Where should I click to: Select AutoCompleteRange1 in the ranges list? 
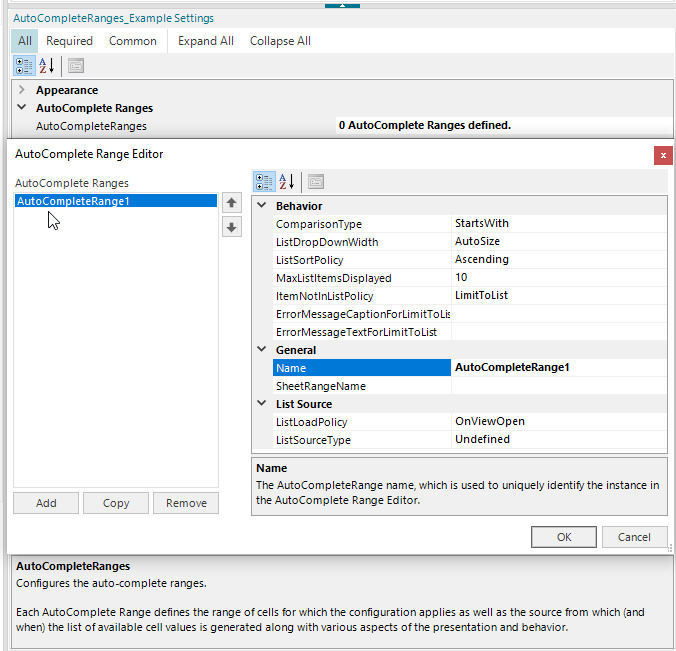point(116,201)
